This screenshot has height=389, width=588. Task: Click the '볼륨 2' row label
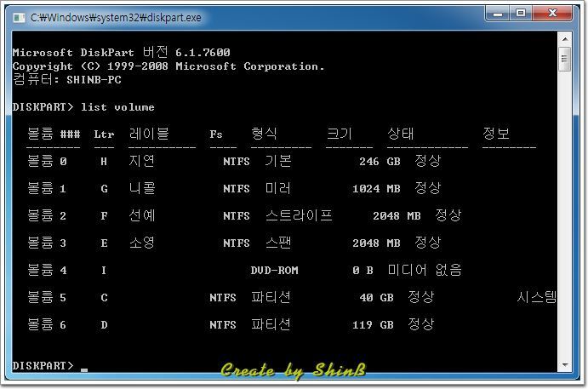47,215
